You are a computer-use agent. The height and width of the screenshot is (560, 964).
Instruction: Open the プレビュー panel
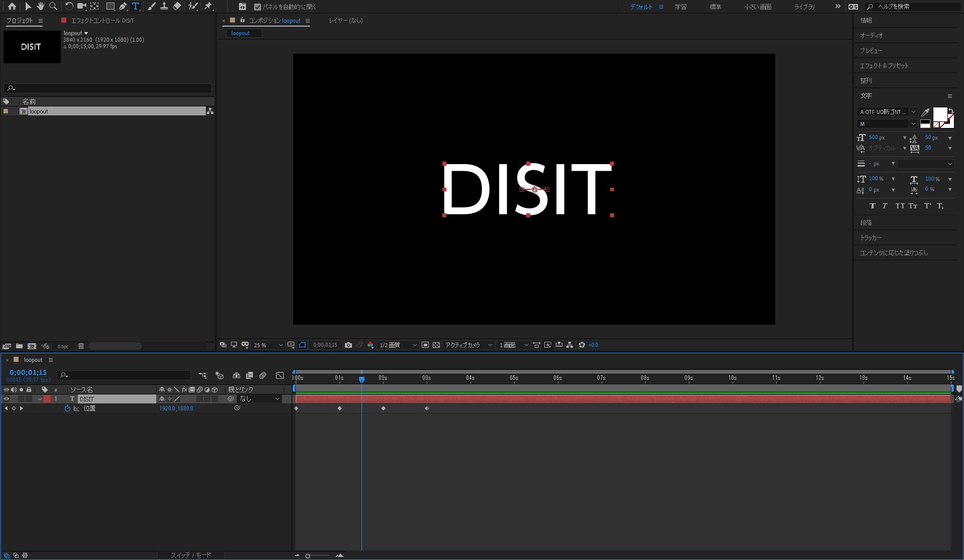click(x=871, y=51)
